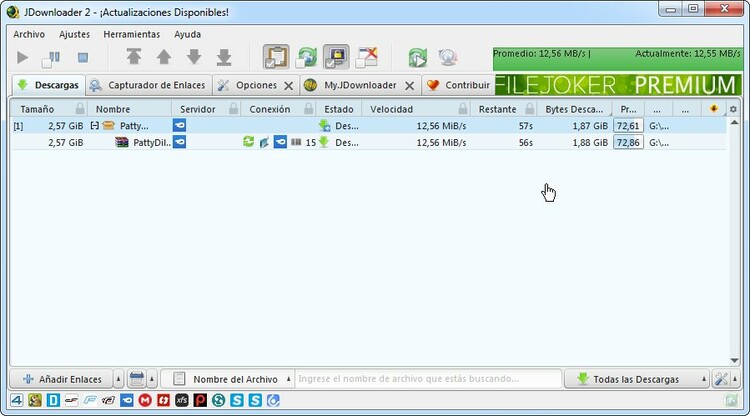Switch to the Capturador de Enlaces tab
The width and height of the screenshot is (750, 416).
point(149,85)
